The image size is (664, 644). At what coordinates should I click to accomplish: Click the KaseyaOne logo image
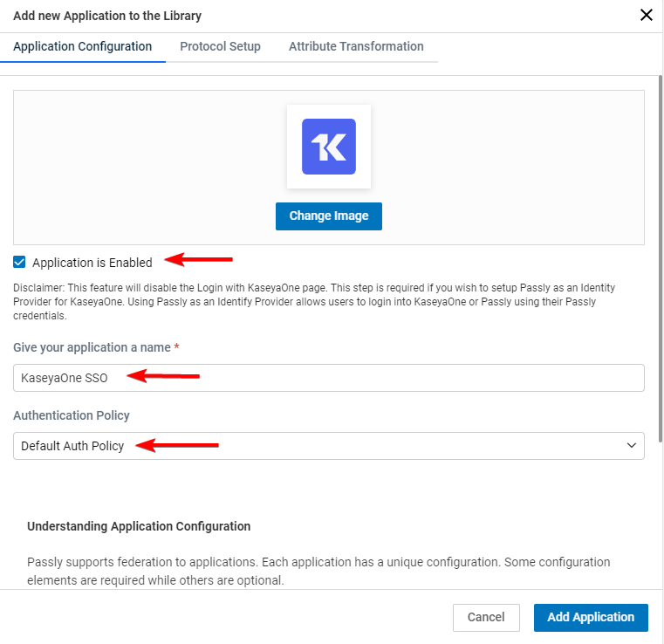click(x=329, y=147)
